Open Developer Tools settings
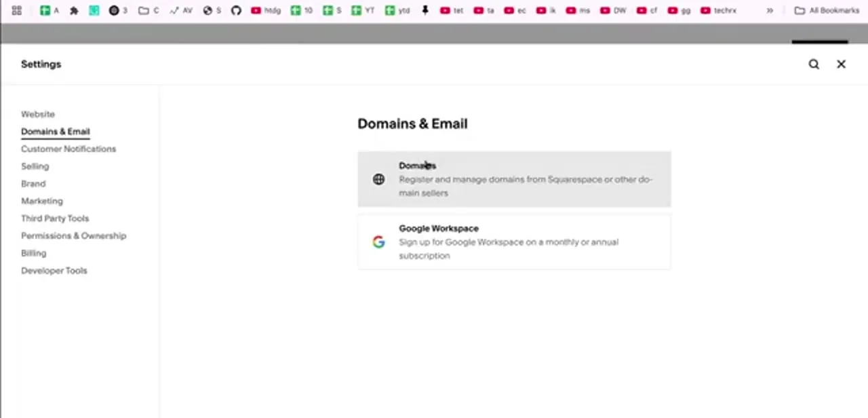 [54, 271]
